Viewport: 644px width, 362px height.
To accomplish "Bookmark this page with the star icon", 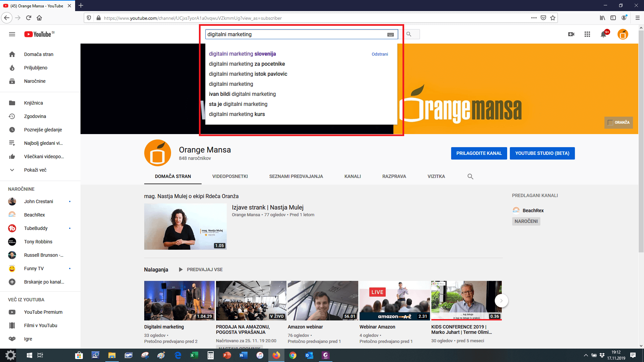I will (553, 18).
